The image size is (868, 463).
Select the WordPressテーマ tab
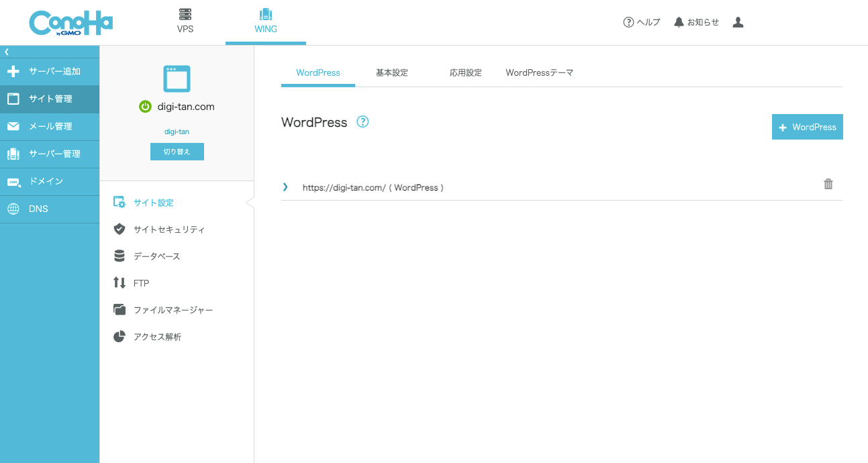click(x=539, y=73)
